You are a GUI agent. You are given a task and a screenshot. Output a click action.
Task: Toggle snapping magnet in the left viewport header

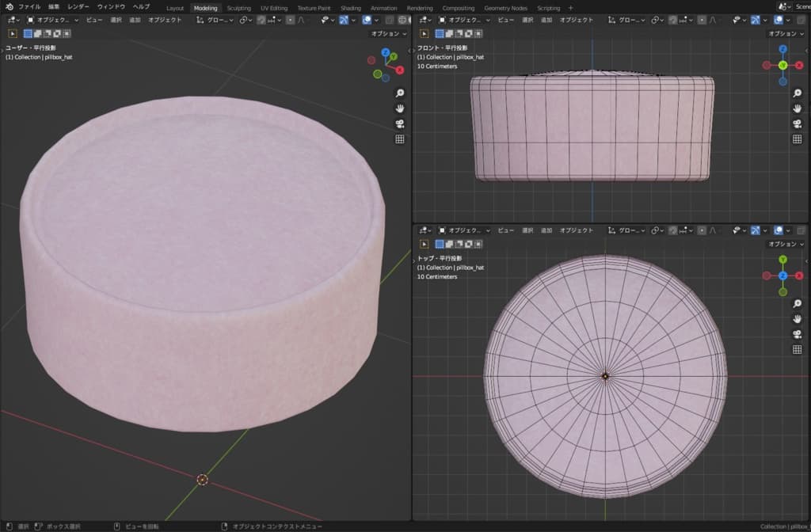261,20
